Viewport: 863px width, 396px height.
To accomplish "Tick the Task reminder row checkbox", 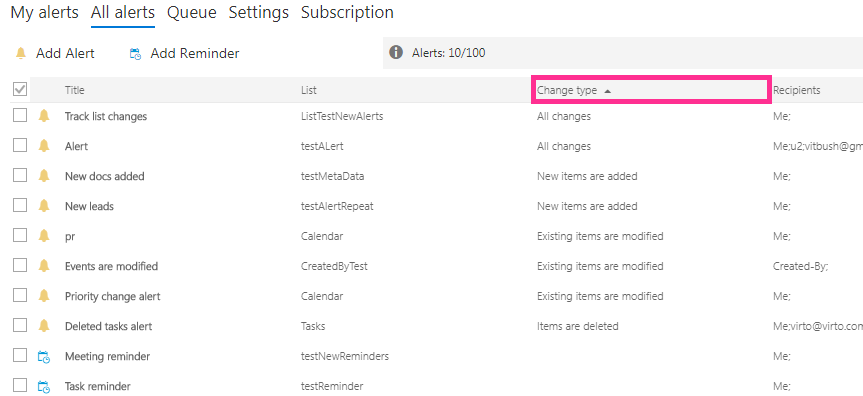I will click(x=20, y=386).
